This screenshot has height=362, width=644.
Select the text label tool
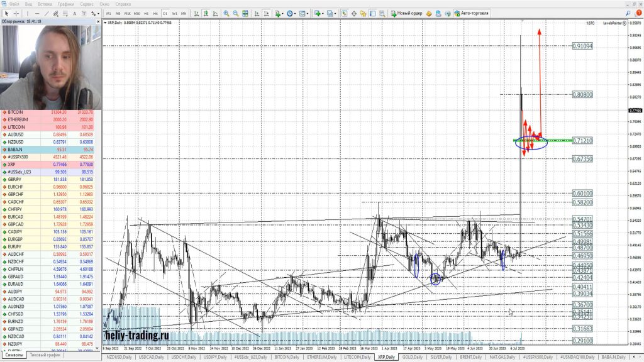point(75,13)
